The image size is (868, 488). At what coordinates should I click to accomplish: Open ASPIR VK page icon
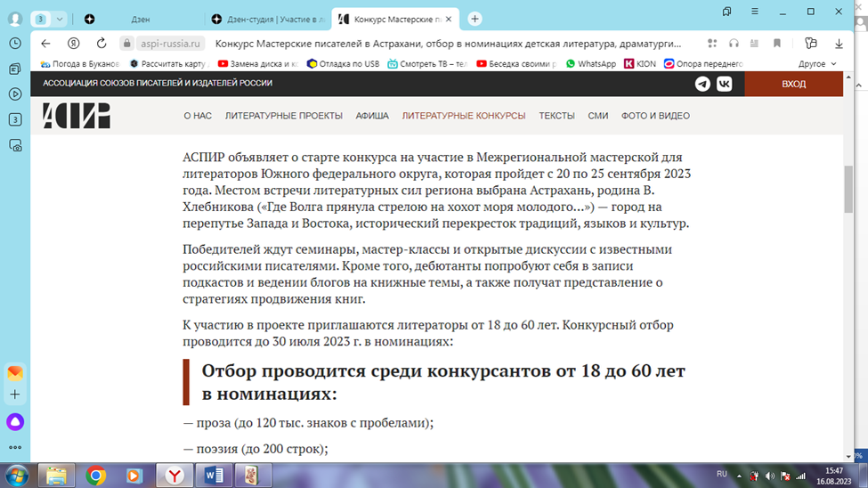(724, 84)
